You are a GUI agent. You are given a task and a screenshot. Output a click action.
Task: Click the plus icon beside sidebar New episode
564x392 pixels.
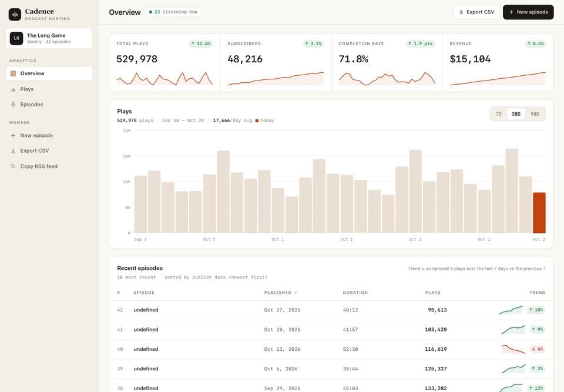tap(14, 135)
